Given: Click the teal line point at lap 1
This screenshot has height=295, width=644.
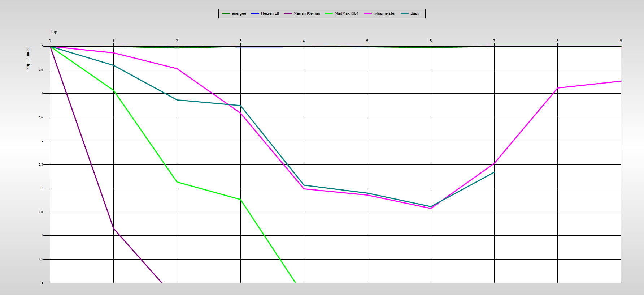Looking at the screenshot, I should pos(113,65).
